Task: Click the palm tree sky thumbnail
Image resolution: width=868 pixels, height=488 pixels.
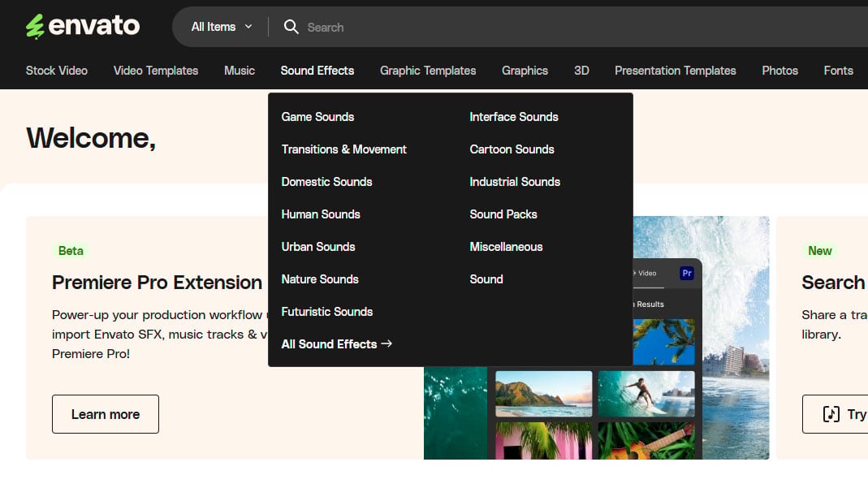Action: pos(663,341)
